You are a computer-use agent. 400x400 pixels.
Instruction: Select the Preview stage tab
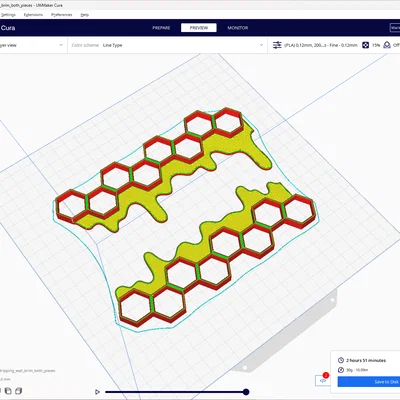(x=199, y=28)
